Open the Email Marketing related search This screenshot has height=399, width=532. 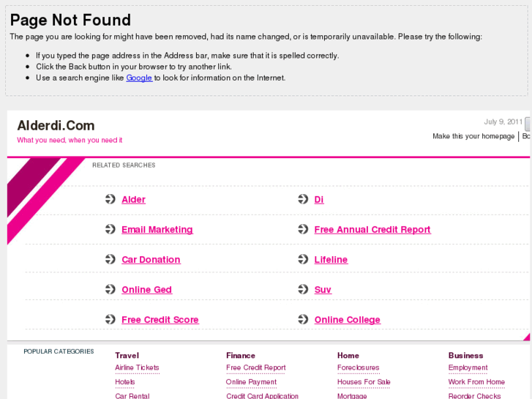[x=157, y=229]
